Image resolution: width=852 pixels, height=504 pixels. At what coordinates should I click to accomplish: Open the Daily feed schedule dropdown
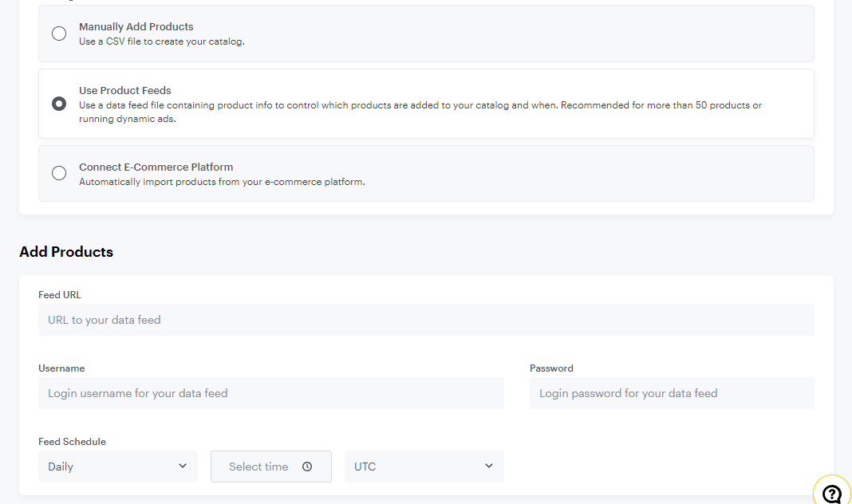117,467
